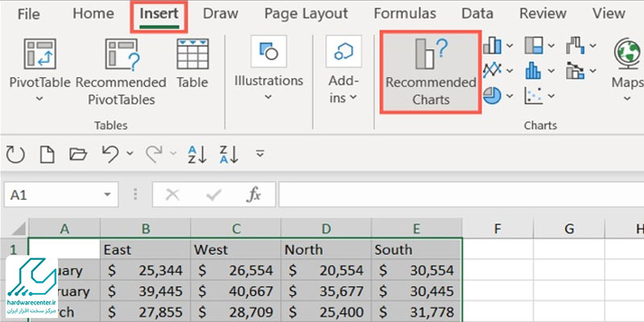Insert a hierarchy treemap chart
Viewport: 644px width, 322px height.
click(534, 45)
